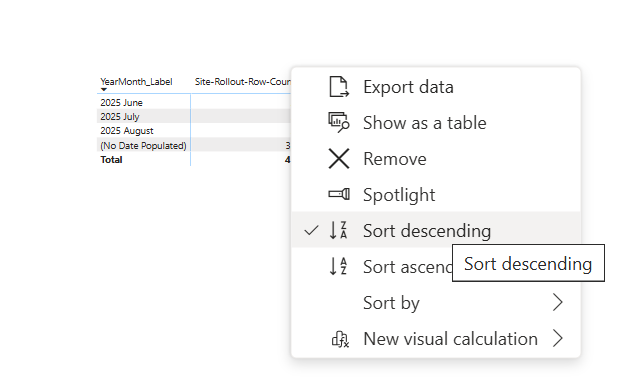Click the Show as a table icon
This screenshot has height=383, width=622.
click(339, 123)
